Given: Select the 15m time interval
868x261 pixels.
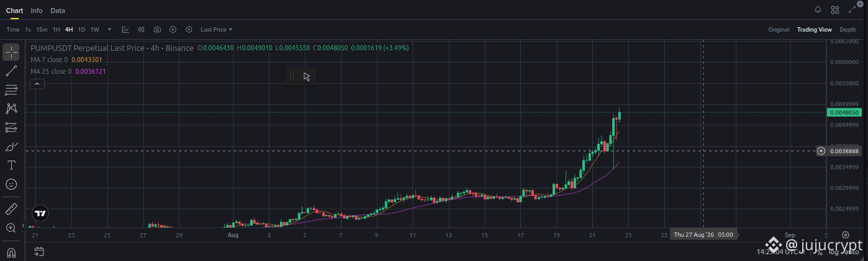Looking at the screenshot, I should point(42,29).
